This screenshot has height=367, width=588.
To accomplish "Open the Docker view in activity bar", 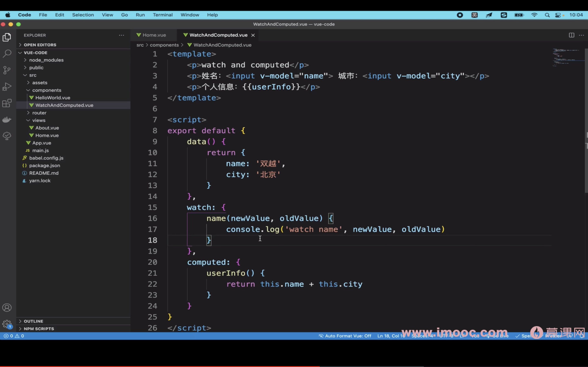I will point(7,119).
